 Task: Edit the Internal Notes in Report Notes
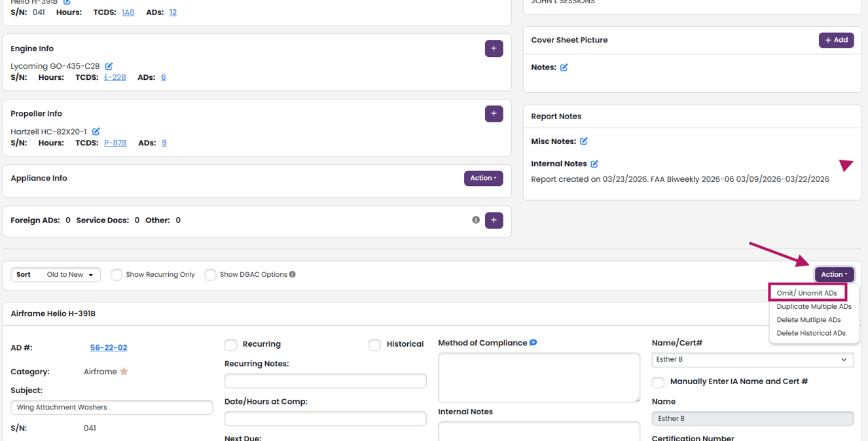(x=594, y=164)
